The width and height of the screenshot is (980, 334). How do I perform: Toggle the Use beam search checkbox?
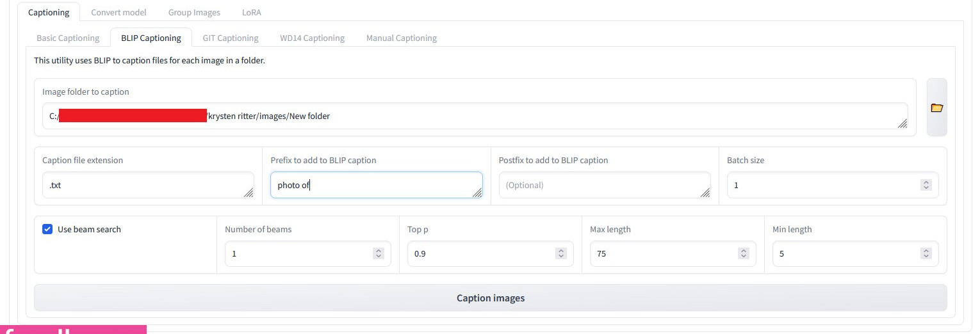pyautogui.click(x=47, y=229)
